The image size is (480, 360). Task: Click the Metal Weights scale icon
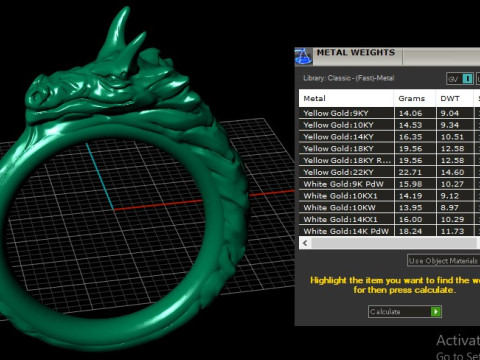[x=303, y=56]
